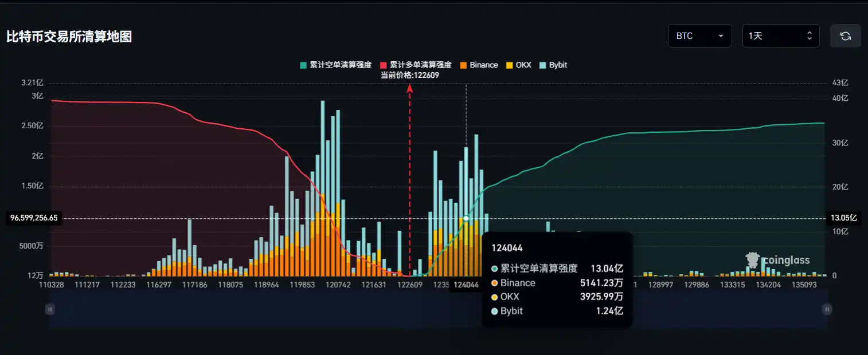Image resolution: width=868 pixels, height=355 pixels.
Task: Open the BTC coin selector dropdown
Action: click(699, 35)
